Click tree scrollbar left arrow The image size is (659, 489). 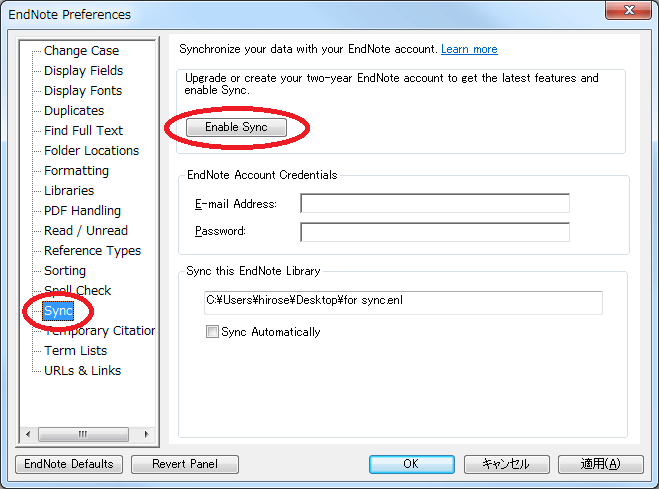pyautogui.click(x=28, y=434)
